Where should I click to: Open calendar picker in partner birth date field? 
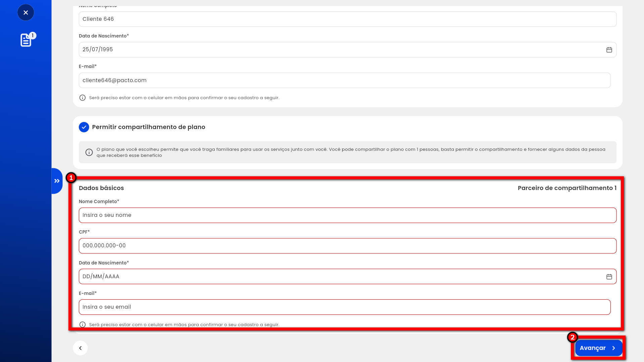click(x=609, y=277)
